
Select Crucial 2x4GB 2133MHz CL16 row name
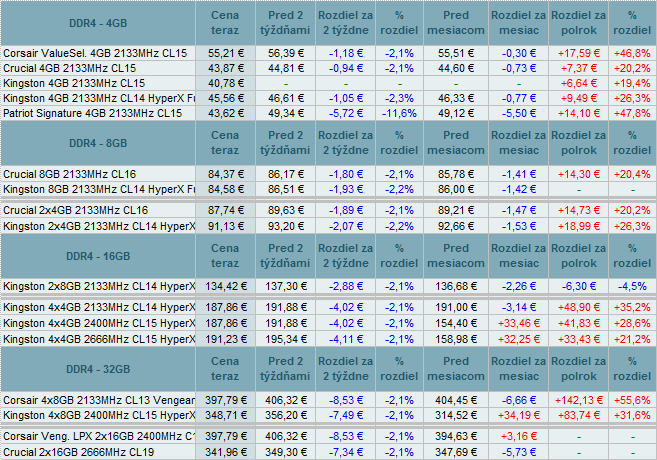[75, 210]
